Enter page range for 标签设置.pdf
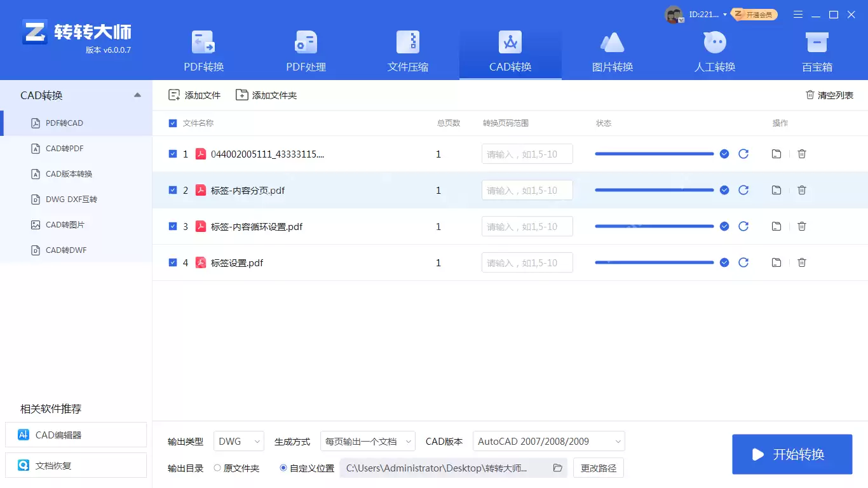Screen dimensions: 868x488 coord(527,262)
